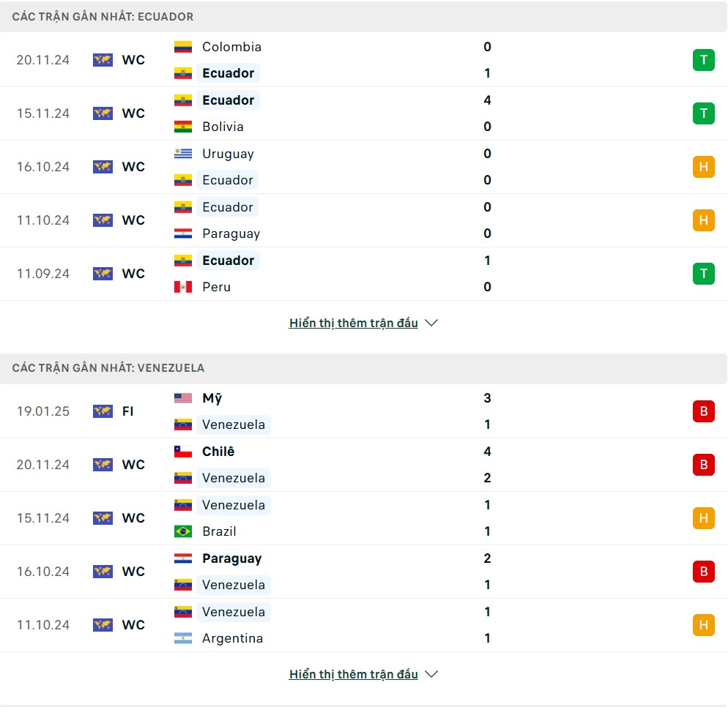
Task: Select the Paraguay team name in the 16.10.24 match
Action: pos(231,558)
